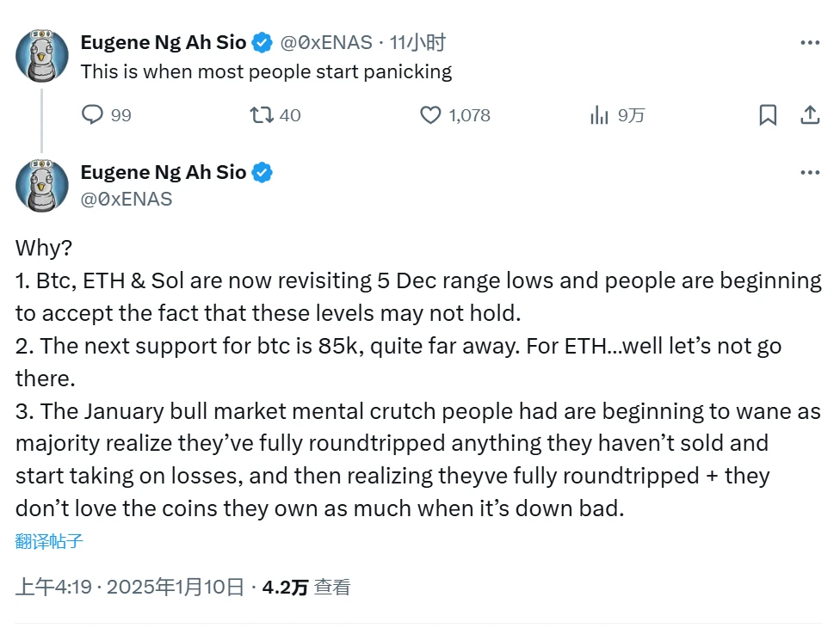This screenshot has width=840, height=628.
Task: Open profile avatar of first tweet
Action: (42, 55)
